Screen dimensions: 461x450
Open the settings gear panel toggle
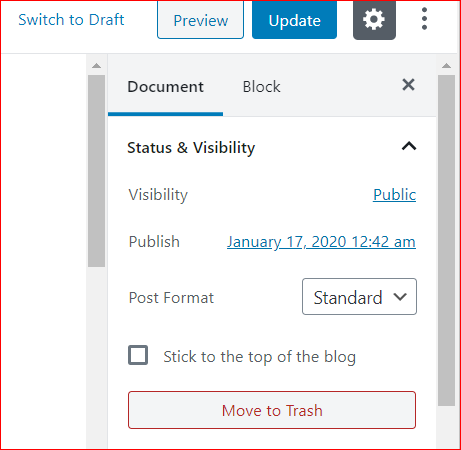[374, 20]
